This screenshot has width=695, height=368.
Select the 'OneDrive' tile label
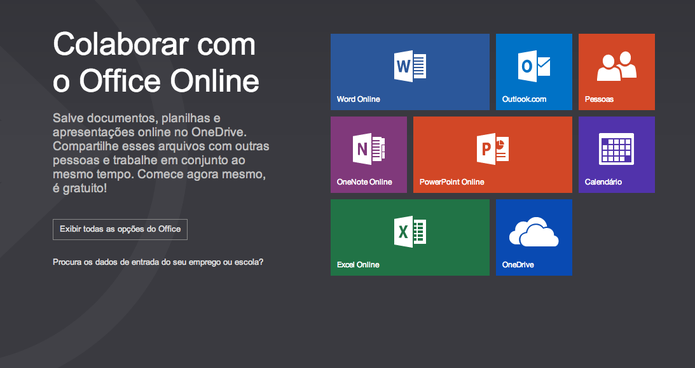click(518, 265)
